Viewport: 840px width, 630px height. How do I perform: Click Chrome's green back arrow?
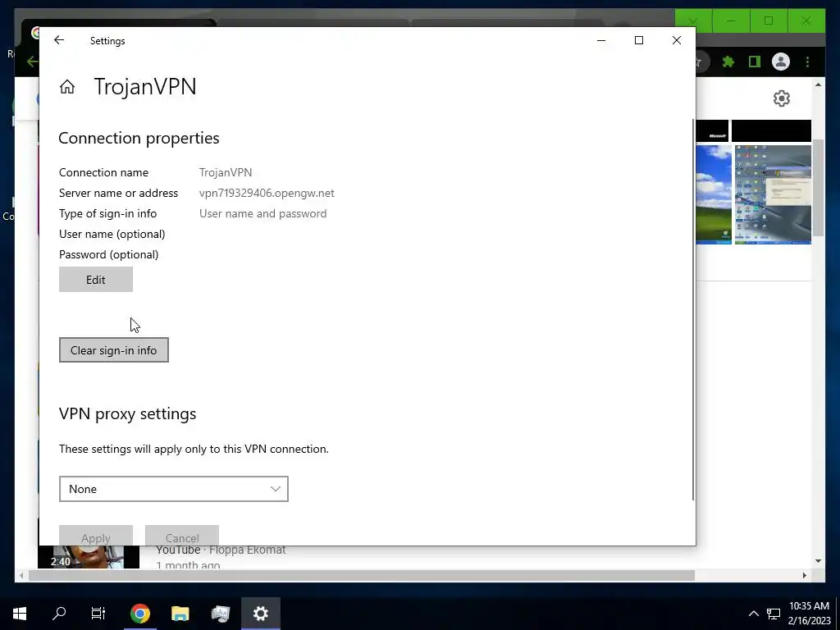click(33, 62)
